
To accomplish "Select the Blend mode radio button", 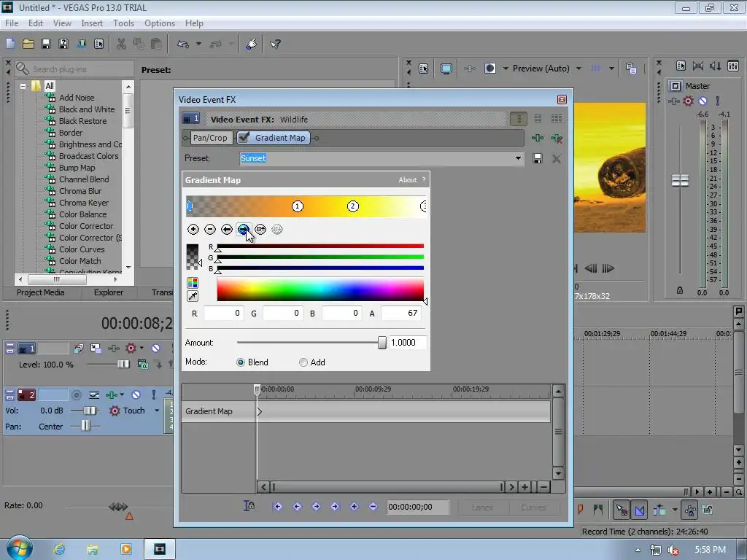I will click(241, 362).
